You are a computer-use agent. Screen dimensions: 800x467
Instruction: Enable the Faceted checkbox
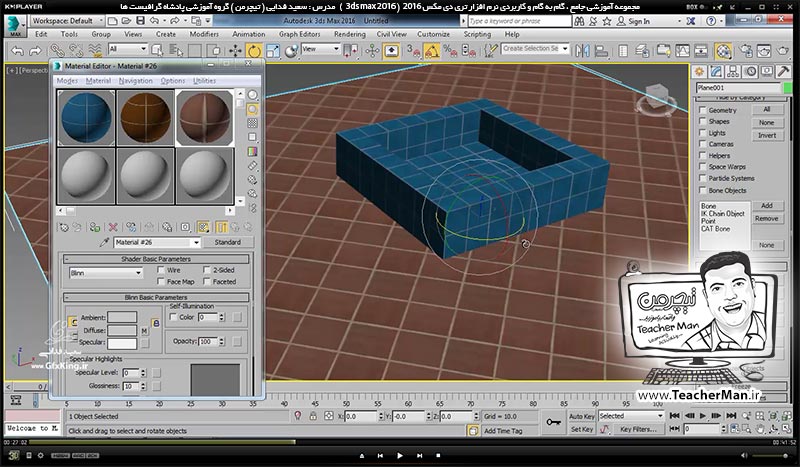pos(207,282)
